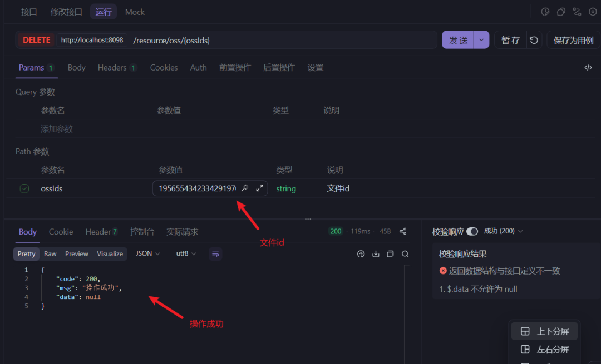The width and height of the screenshot is (601, 364).
Task: Open the settings hexagon icon at top right
Action: (x=593, y=12)
